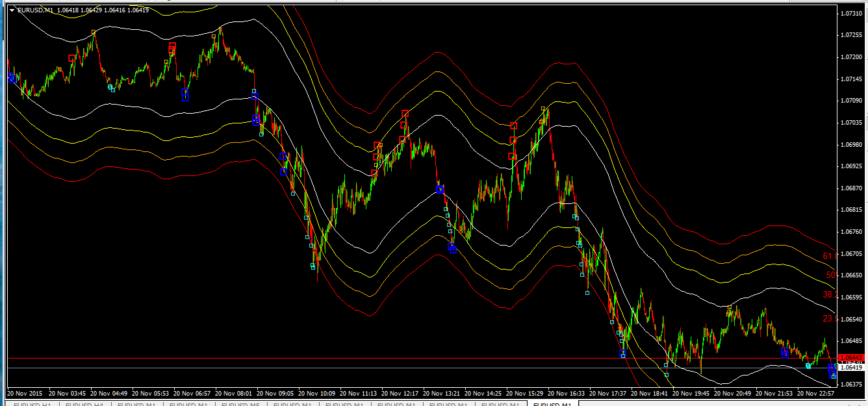Click the 20 Nov 22:57 time label
Viewport: 868px width, 406px height.
[815, 393]
